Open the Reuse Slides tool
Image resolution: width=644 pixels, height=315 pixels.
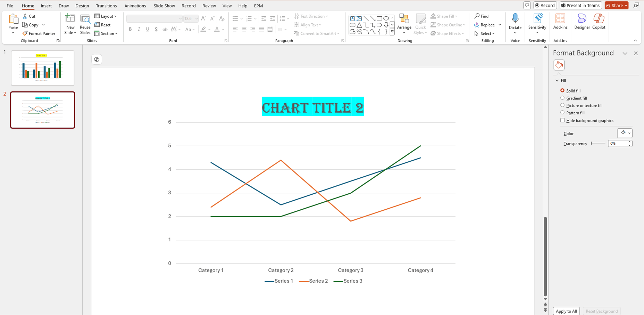tap(85, 24)
